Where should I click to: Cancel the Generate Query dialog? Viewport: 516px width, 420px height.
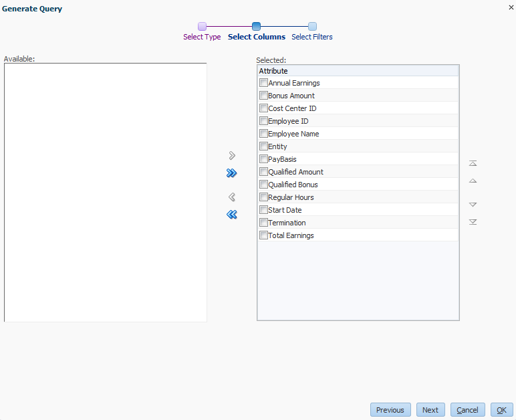(468, 410)
